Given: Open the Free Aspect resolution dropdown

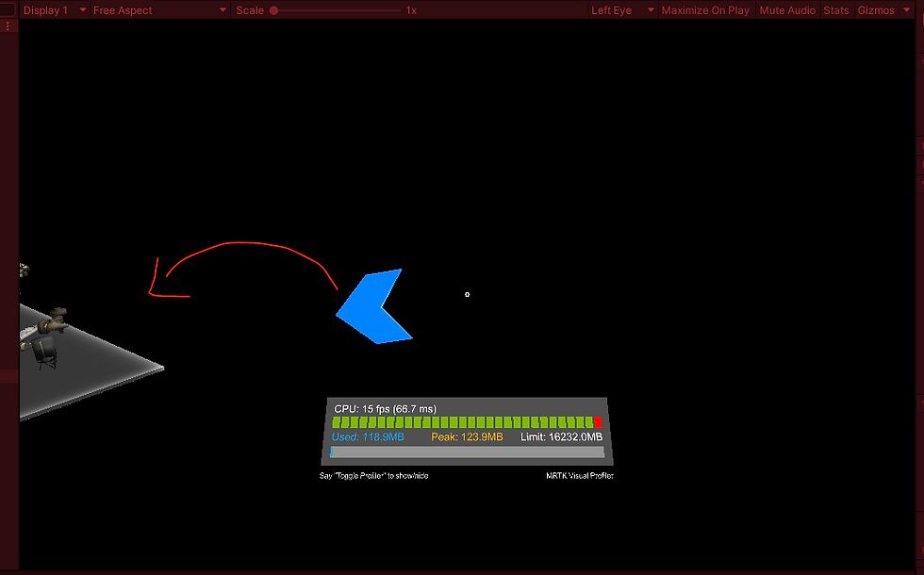Looking at the screenshot, I should pos(159,10).
